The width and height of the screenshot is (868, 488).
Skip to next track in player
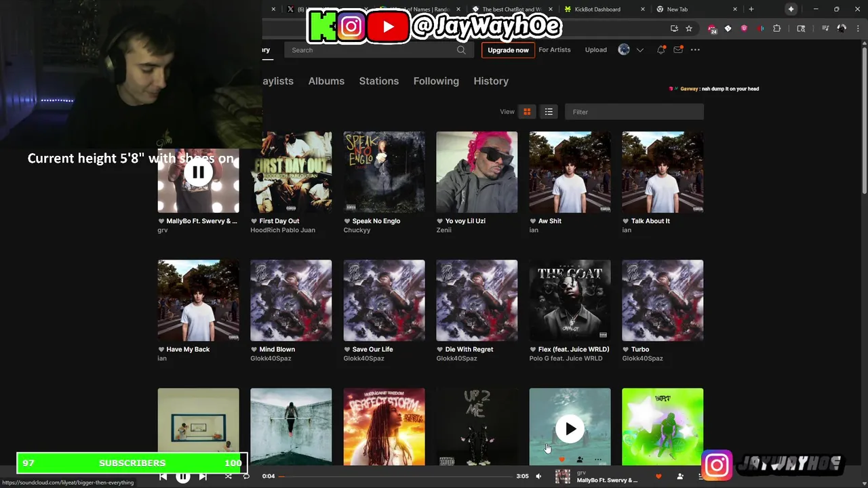coord(203,476)
